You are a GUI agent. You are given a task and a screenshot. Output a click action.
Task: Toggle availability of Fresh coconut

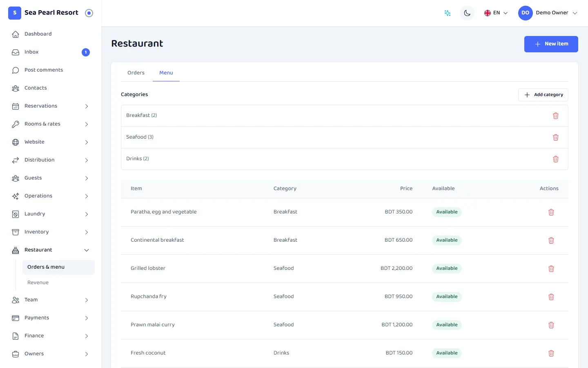[x=447, y=353]
